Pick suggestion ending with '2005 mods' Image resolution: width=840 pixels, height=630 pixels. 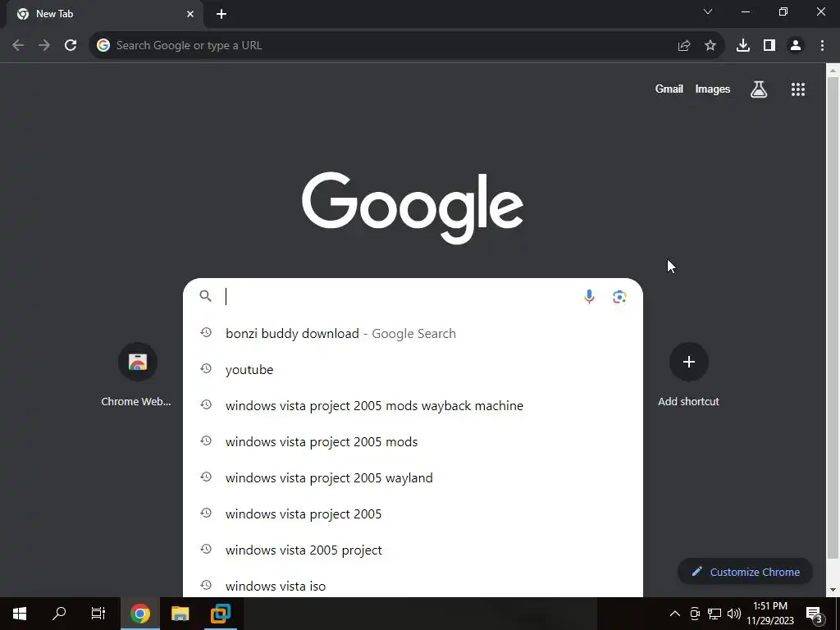[413, 441]
